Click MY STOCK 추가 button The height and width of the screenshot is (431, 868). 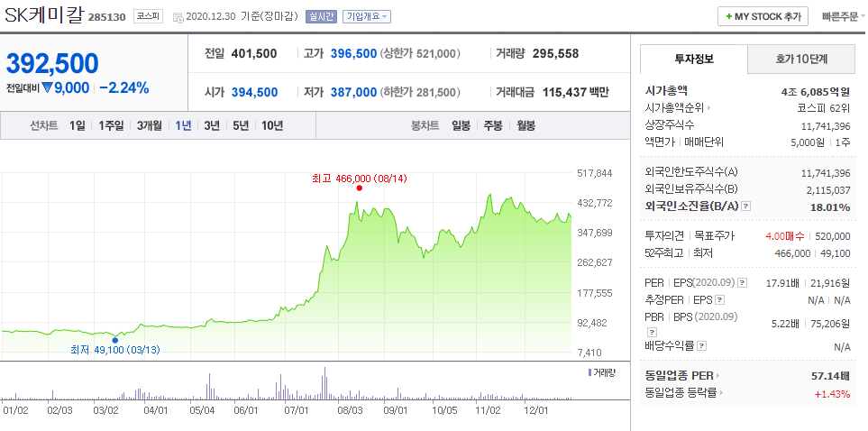[x=763, y=16]
